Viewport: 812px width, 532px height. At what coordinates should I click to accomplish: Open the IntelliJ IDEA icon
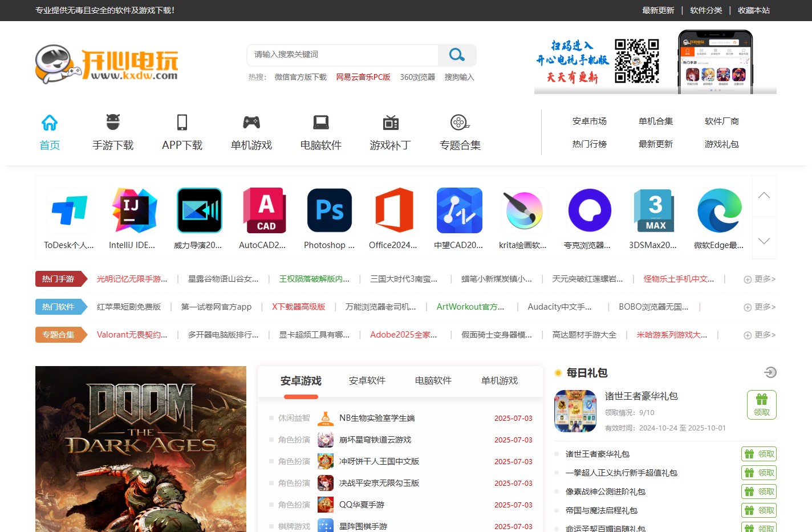(x=134, y=210)
